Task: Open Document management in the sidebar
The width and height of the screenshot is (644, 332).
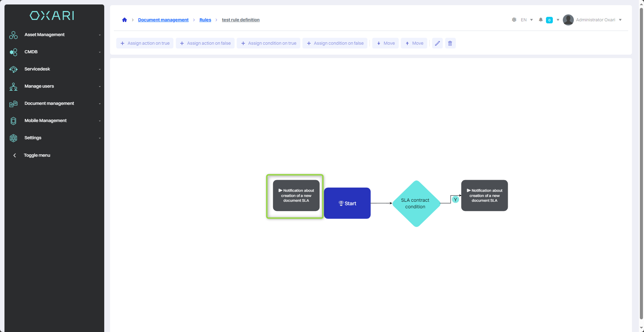Action: (x=49, y=103)
